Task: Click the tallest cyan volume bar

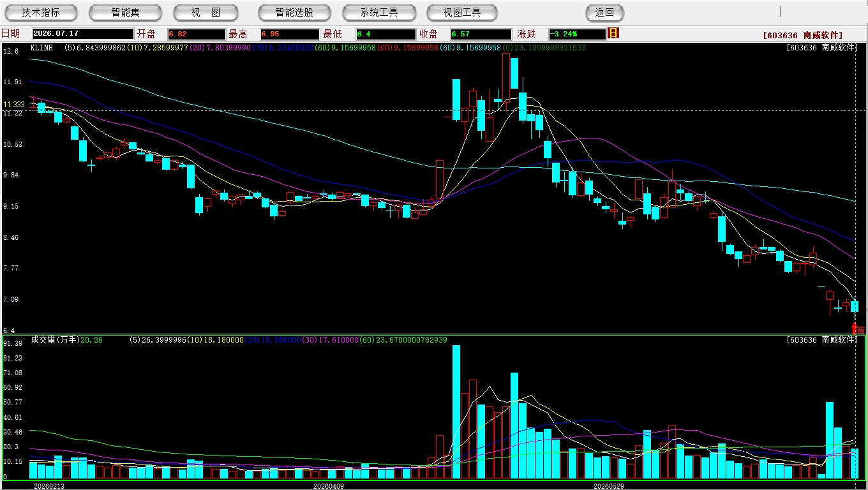Action: pyautogui.click(x=456, y=412)
